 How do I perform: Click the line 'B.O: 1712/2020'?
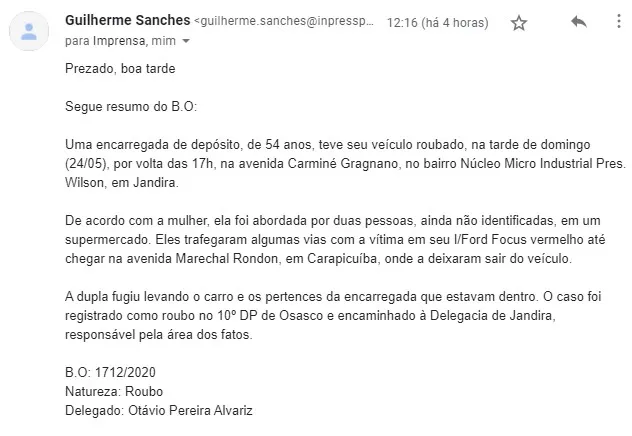pyautogui.click(x=110, y=372)
